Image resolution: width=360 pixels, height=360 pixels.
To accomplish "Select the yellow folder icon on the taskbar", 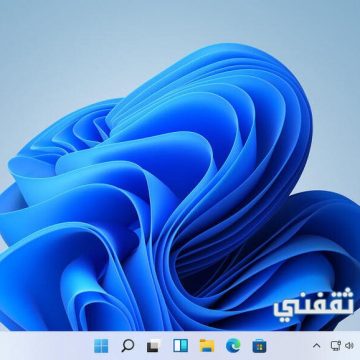I will click(207, 346).
